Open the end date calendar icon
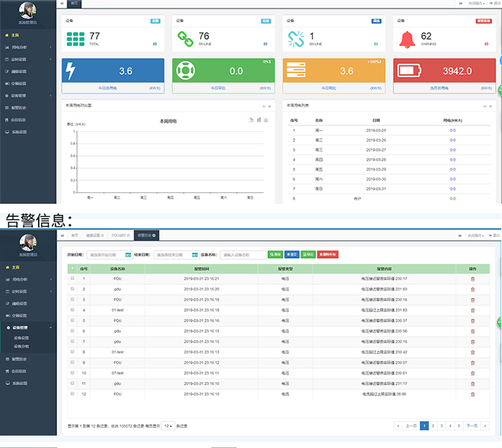502x448 pixels. point(195,255)
